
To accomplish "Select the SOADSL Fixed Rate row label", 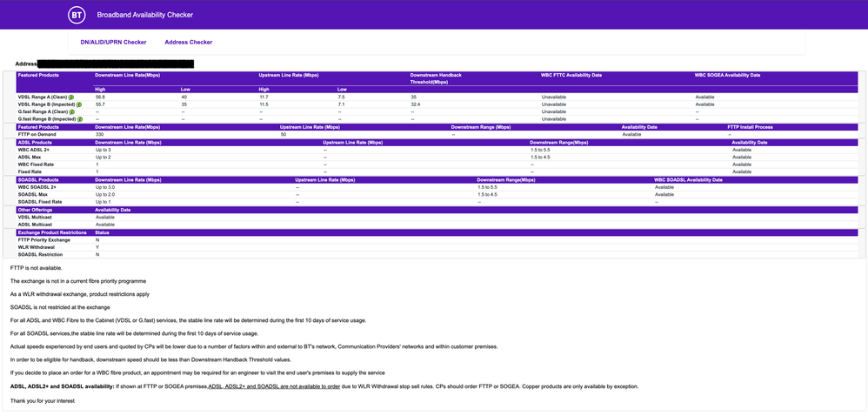I will [x=39, y=202].
